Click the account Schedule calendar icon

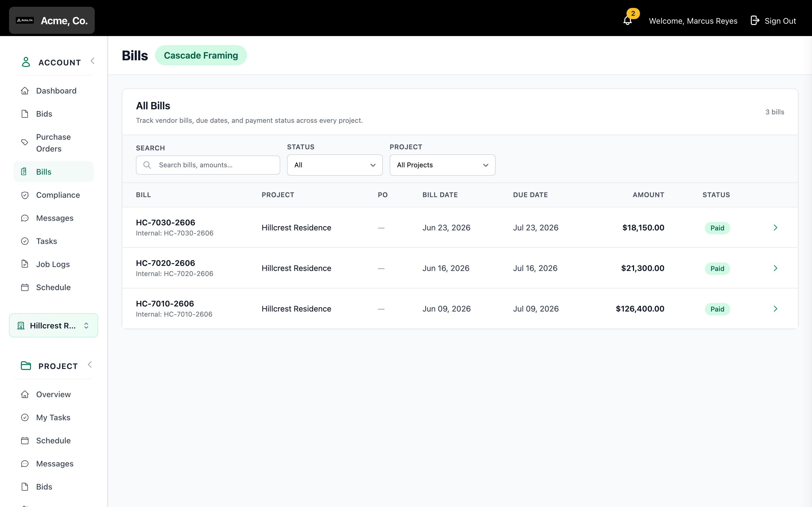(25, 287)
